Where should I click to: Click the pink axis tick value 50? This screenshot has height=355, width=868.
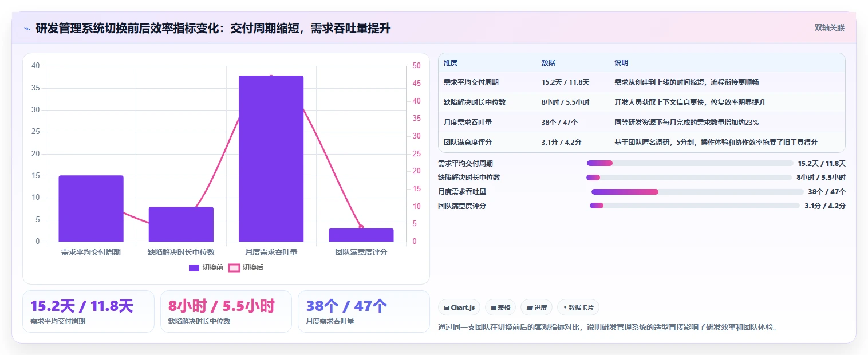point(416,66)
